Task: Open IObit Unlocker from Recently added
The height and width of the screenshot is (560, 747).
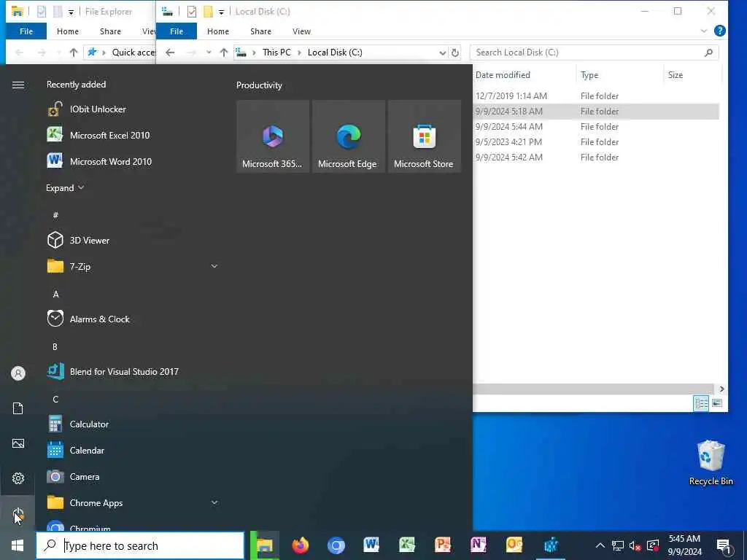Action: (x=133, y=109)
